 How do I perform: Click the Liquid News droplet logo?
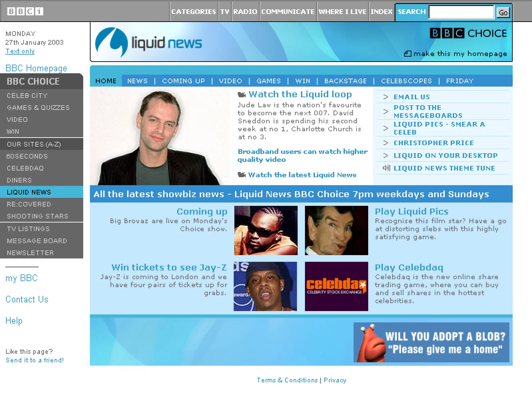click(111, 42)
